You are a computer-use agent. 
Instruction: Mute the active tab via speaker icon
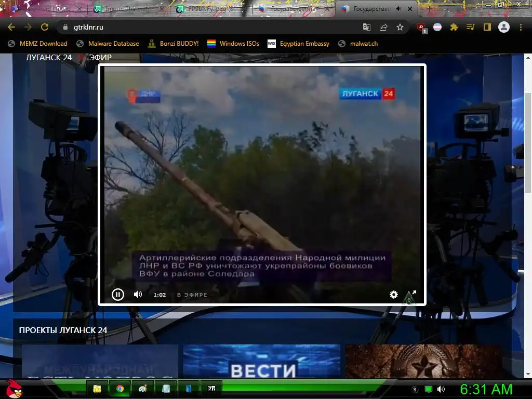click(399, 9)
